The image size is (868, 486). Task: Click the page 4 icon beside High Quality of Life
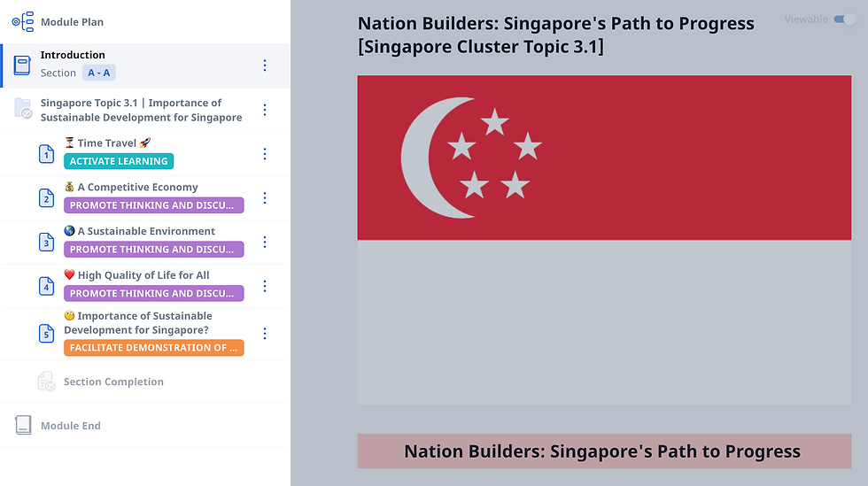point(46,286)
